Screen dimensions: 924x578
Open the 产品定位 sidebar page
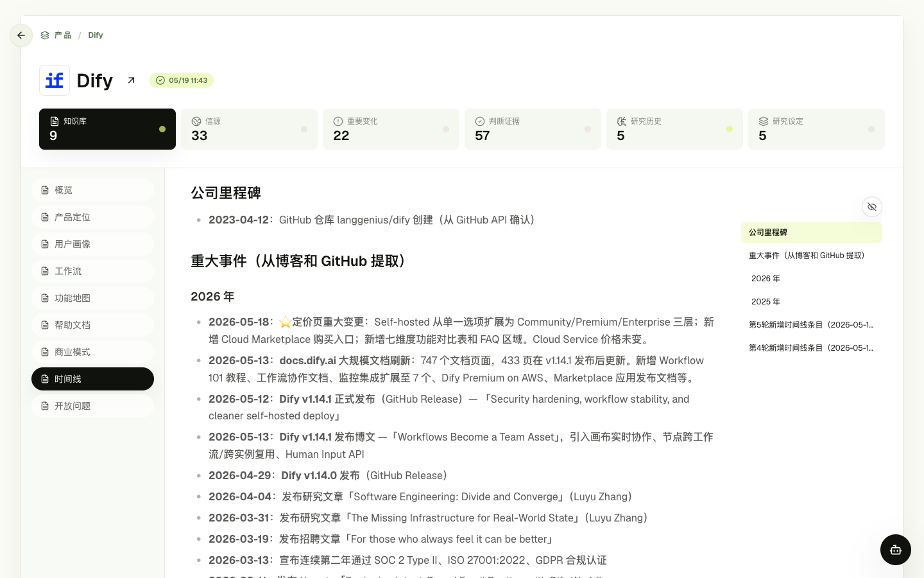point(92,217)
